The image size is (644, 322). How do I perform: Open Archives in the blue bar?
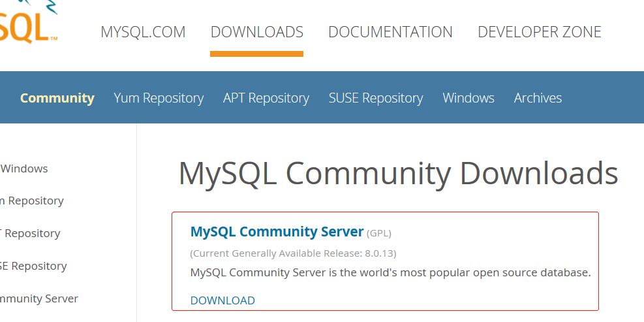click(538, 98)
